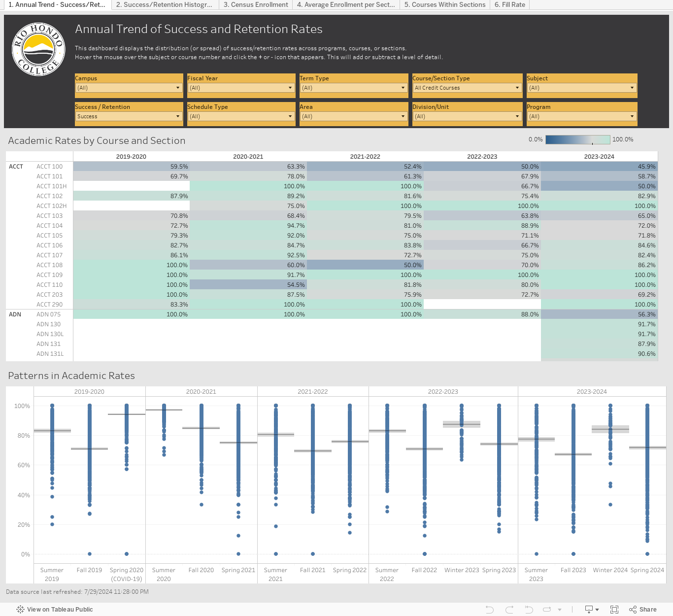
Task: Select ACCT 100 cell showing 59.5%
Action: click(132, 167)
